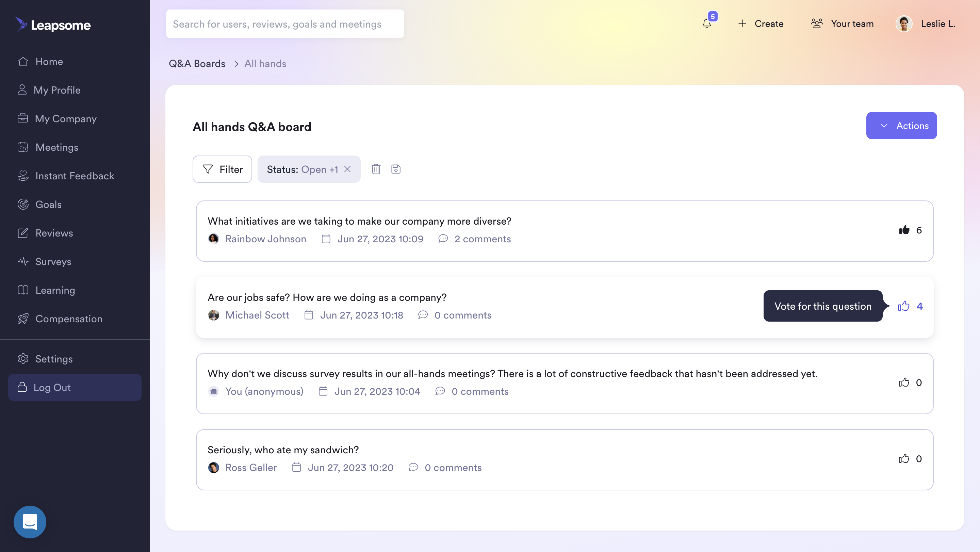Vote for the jobs safe question
980x552 pixels.
(x=903, y=306)
